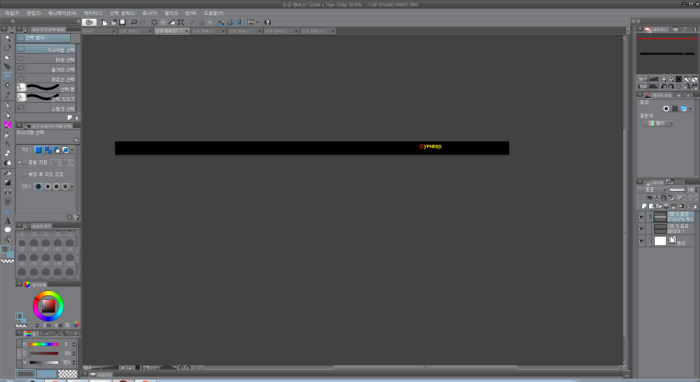Toggle visibility of the paper layer

click(x=642, y=241)
